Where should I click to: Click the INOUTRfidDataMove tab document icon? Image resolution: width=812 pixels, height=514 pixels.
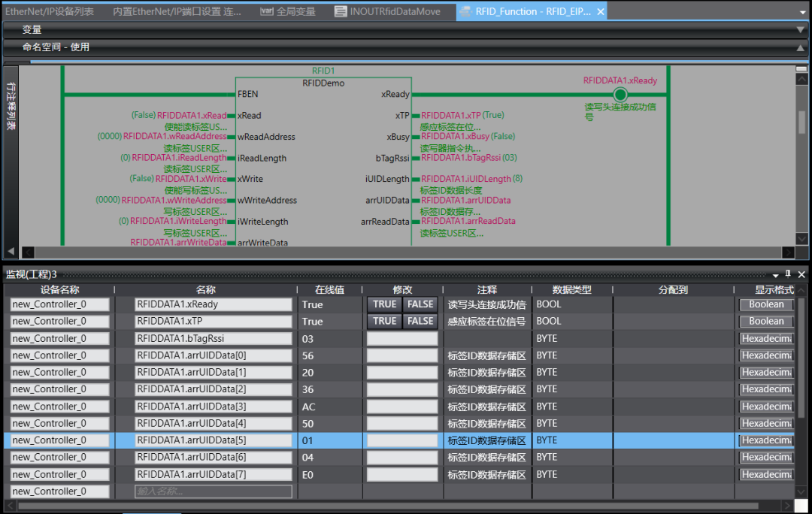[x=341, y=11]
